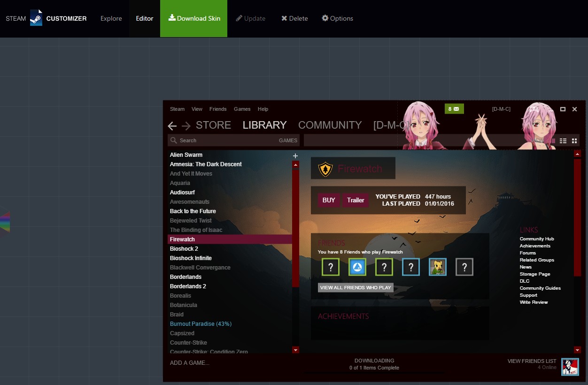The height and width of the screenshot is (385, 588).
Task: Click the gray-bordered last friend avatar
Action: (x=464, y=267)
